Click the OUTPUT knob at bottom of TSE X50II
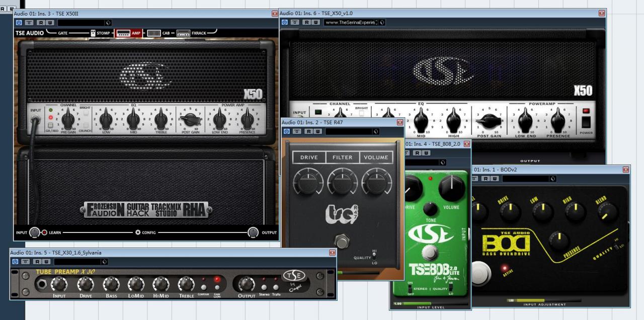 [x=253, y=232]
